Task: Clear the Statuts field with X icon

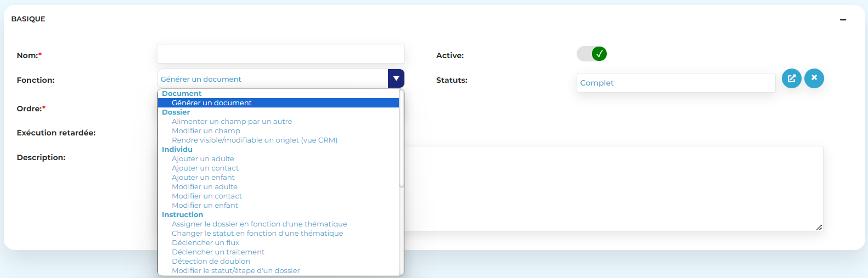Action: 814,78
